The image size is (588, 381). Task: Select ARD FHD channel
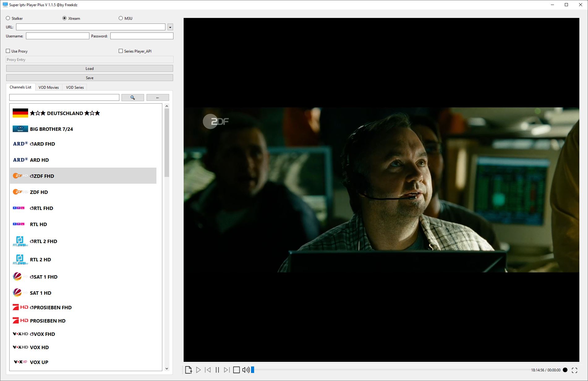[x=83, y=144]
